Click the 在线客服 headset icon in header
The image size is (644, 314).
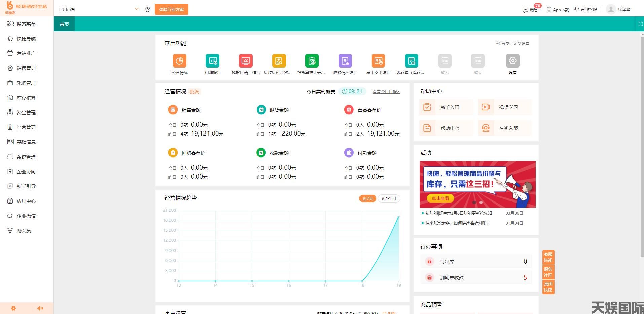(x=577, y=9)
